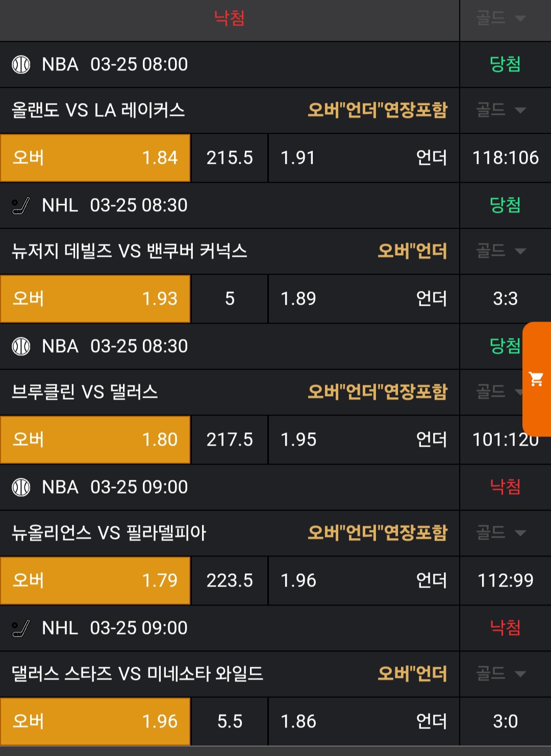Viewport: 551px width, 756px height.
Task: Open the 골드 dropdown in top header
Action: [500, 18]
